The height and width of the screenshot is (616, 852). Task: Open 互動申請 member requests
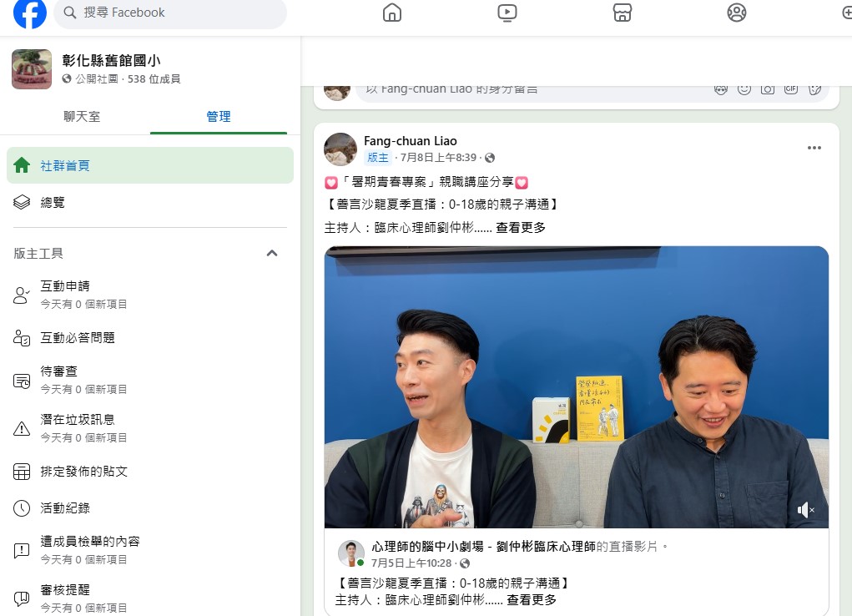click(150, 295)
